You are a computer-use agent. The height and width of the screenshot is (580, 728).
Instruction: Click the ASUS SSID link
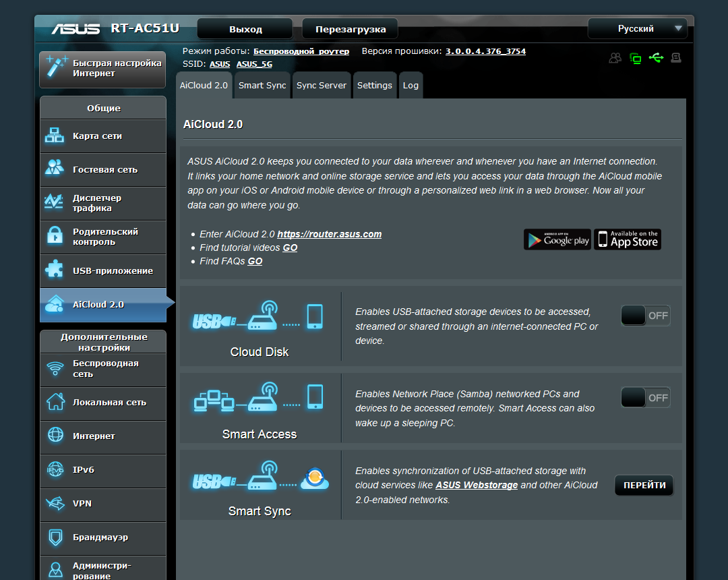tap(220, 64)
